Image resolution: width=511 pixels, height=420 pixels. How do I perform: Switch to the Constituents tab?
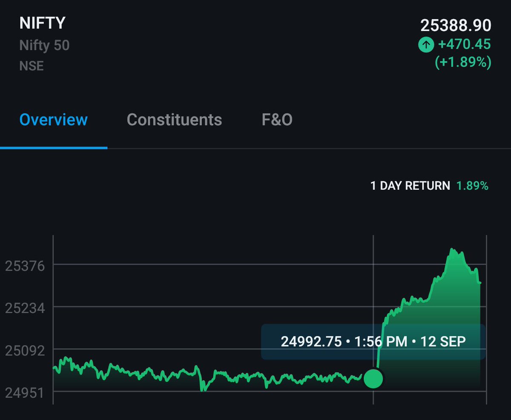click(174, 120)
